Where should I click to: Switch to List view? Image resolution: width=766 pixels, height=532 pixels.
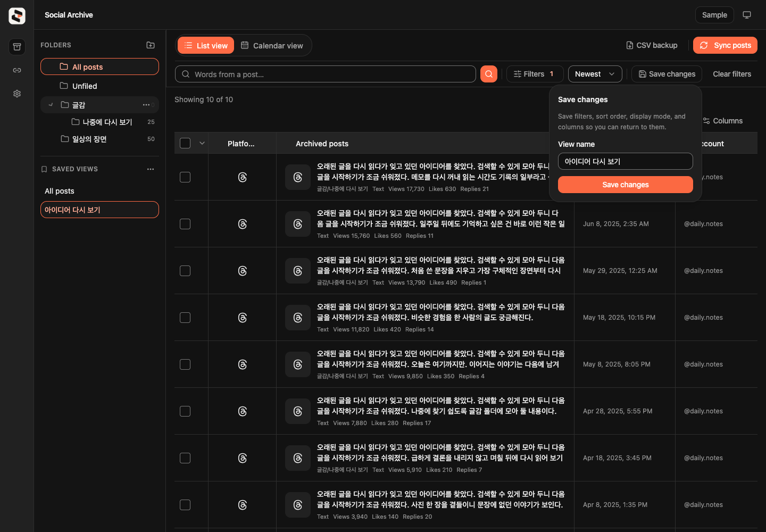click(x=206, y=45)
